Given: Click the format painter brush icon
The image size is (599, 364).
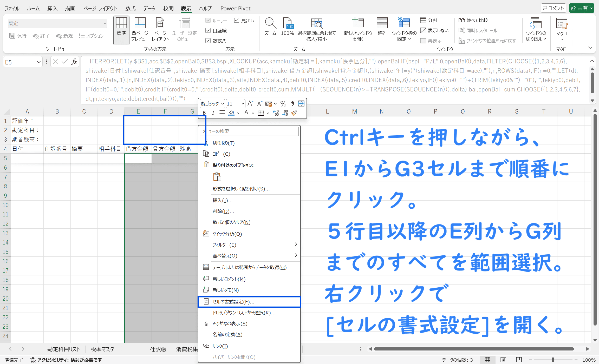Looking at the screenshot, I should click(294, 113).
